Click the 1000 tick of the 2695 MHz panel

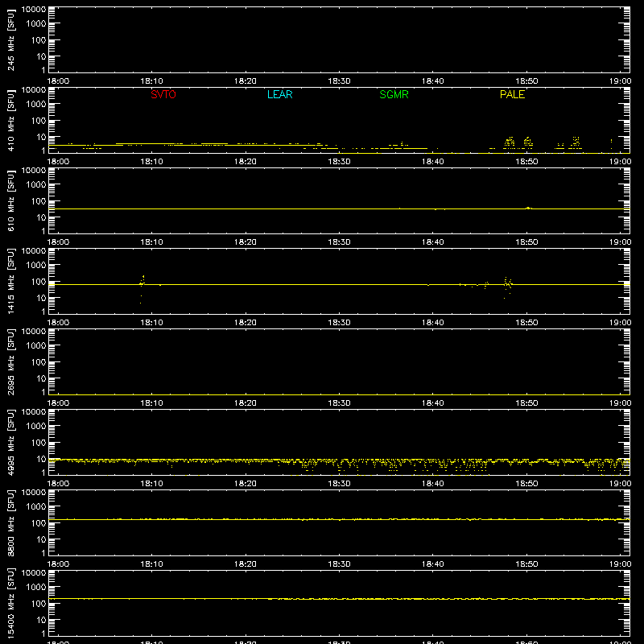[35, 346]
